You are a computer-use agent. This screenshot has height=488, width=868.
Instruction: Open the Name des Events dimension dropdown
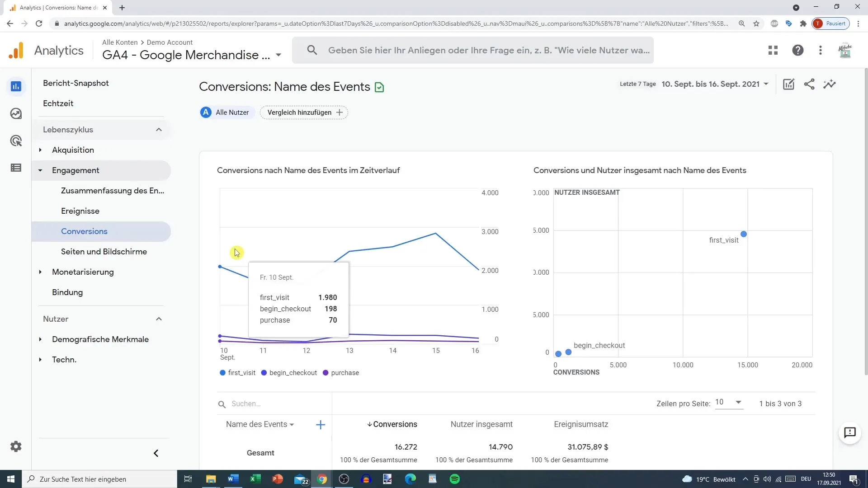260,424
